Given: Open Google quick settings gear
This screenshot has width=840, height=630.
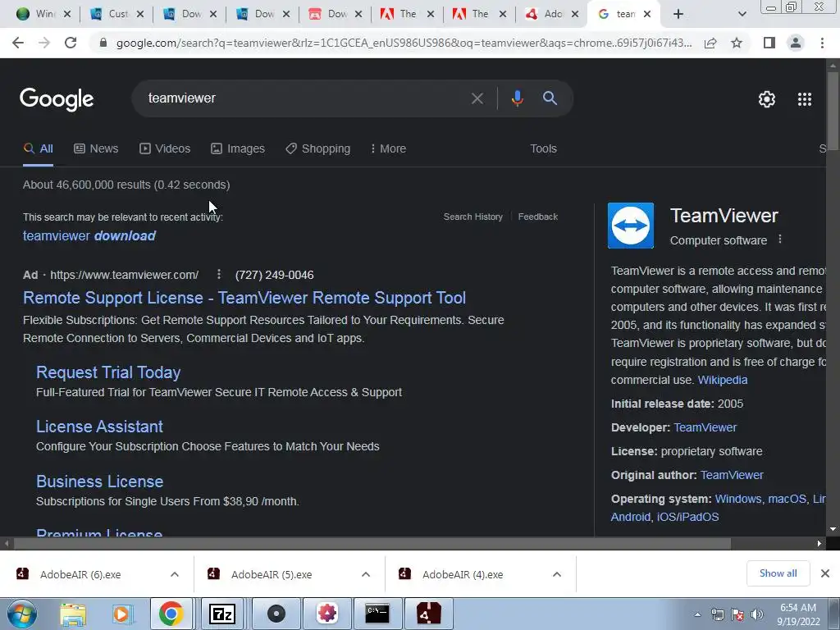Looking at the screenshot, I should click(767, 99).
